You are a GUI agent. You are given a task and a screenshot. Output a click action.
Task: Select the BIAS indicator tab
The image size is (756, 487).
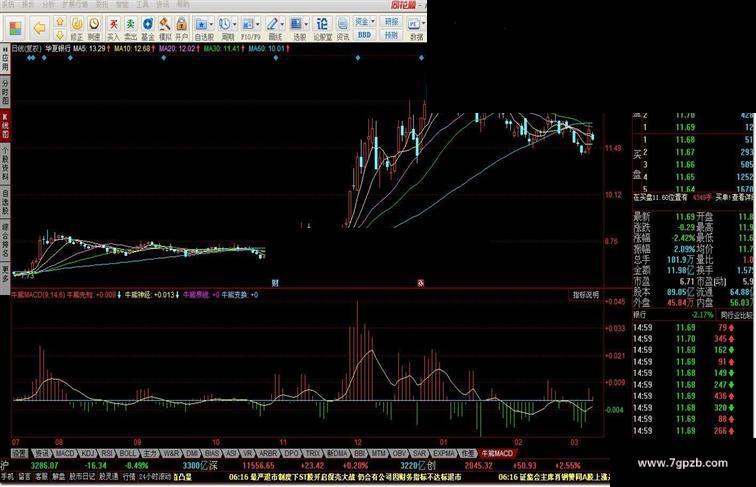click(x=212, y=453)
